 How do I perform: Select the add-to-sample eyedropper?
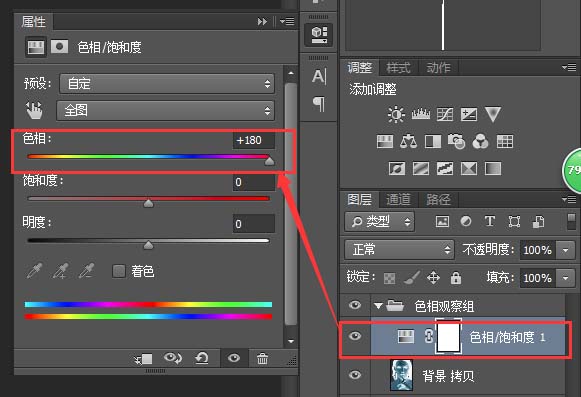(60, 271)
